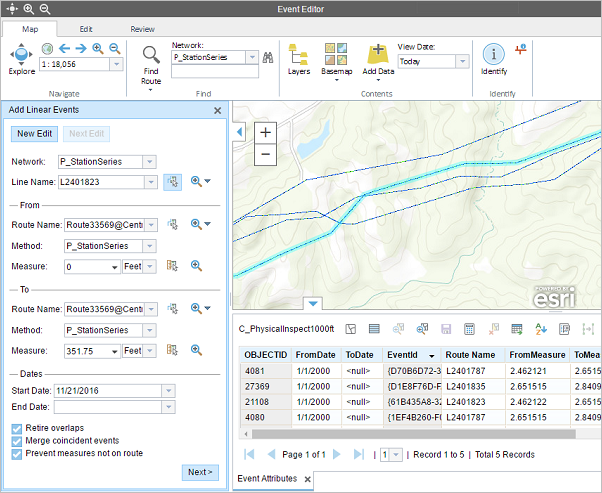This screenshot has width=602, height=493.
Task: Switch to the Edit ribbon tab
Action: (x=86, y=30)
